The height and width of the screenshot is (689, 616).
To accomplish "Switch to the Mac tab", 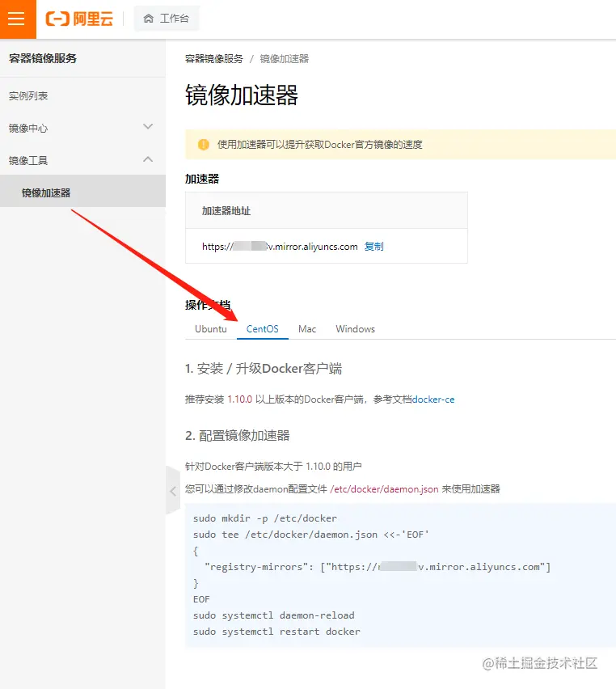I will tap(307, 328).
